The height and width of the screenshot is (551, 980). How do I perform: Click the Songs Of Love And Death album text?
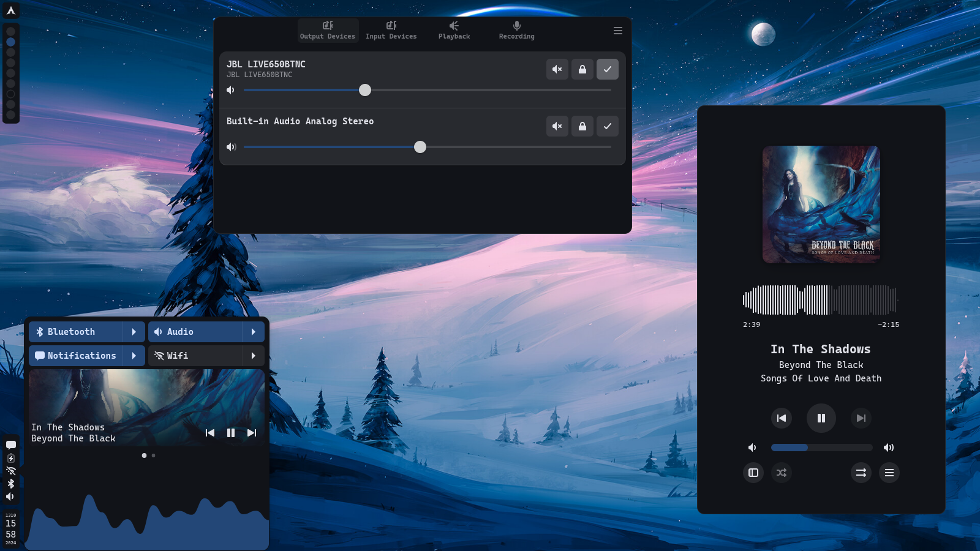click(x=821, y=378)
